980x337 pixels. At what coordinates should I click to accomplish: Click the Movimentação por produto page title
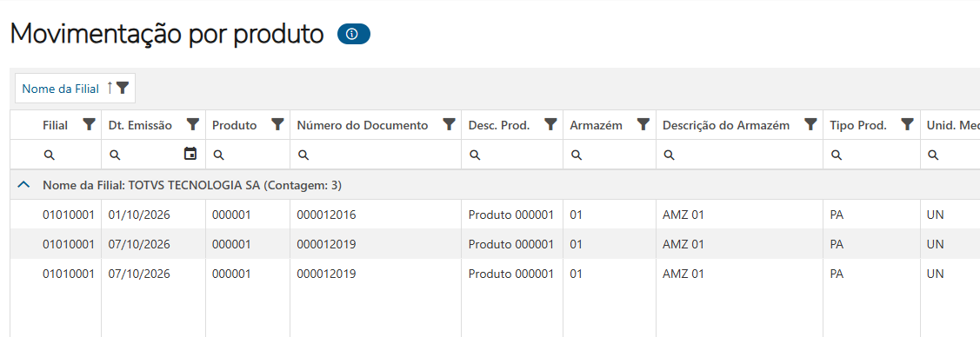click(167, 35)
